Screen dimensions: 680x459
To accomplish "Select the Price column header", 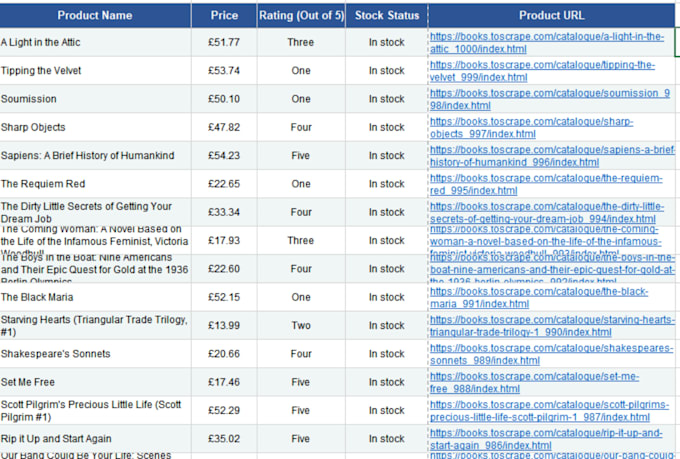I will click(224, 16).
